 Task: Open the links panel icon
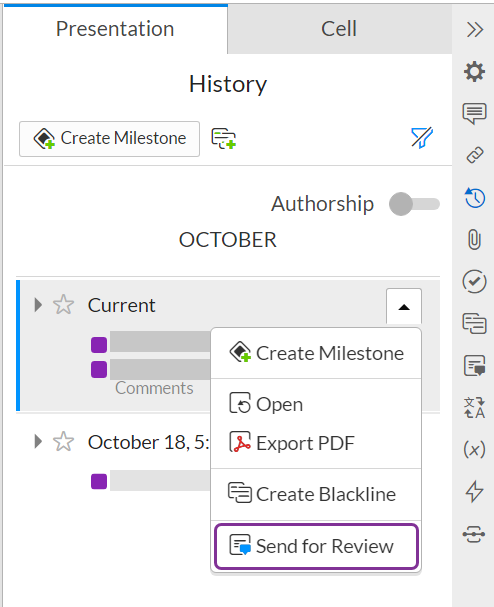[475, 155]
